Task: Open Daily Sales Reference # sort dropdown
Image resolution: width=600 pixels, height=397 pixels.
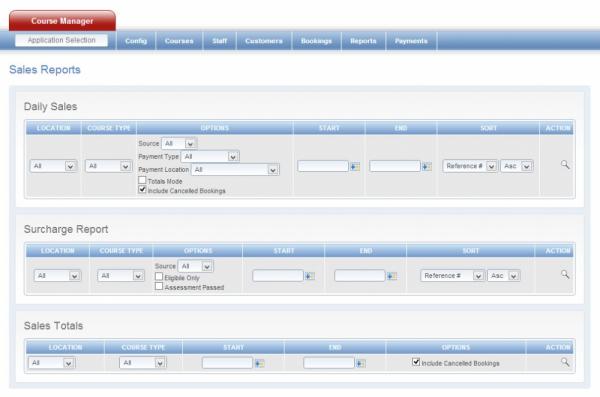Action: click(x=470, y=166)
